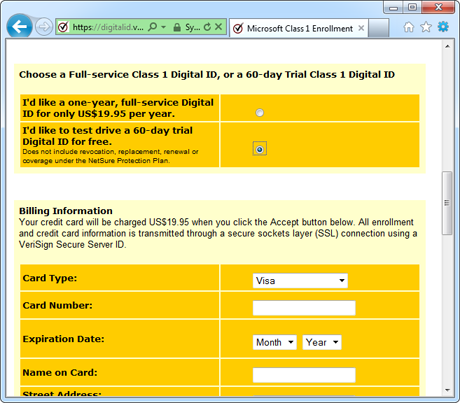
Task: Maximize the browser window
Action: point(412,7)
